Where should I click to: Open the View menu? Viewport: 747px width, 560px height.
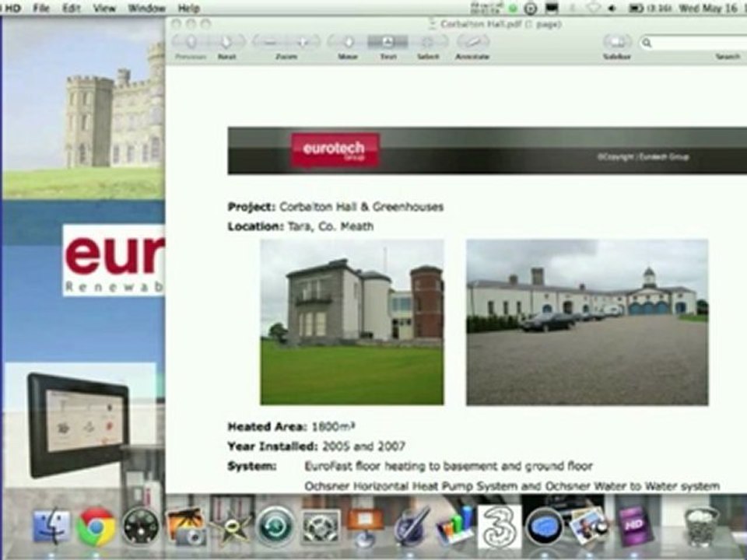(104, 8)
